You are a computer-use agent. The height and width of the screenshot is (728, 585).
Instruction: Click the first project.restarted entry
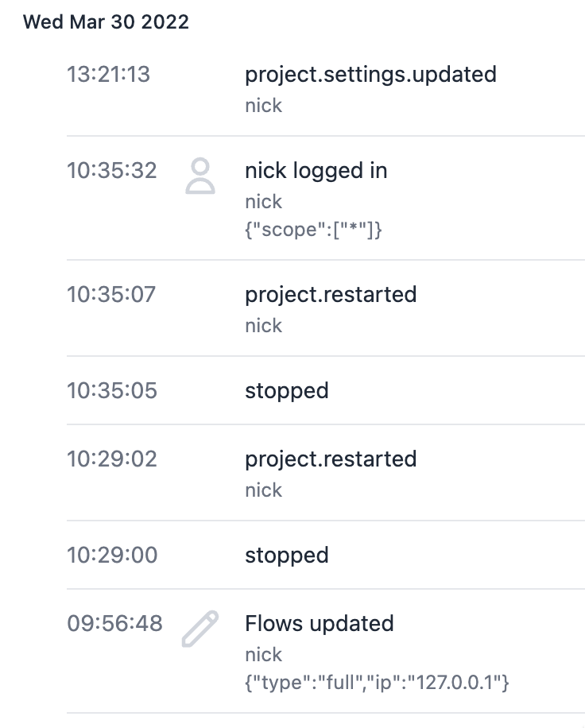coord(331,294)
